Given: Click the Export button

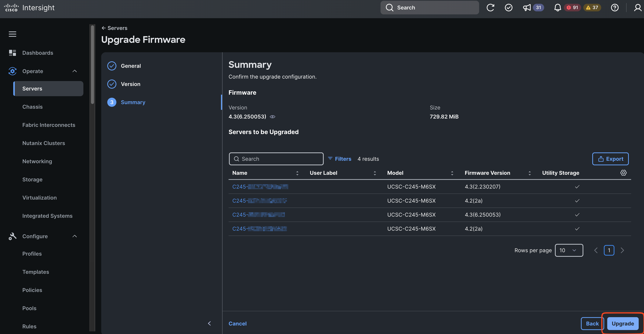Looking at the screenshot, I should (x=610, y=159).
